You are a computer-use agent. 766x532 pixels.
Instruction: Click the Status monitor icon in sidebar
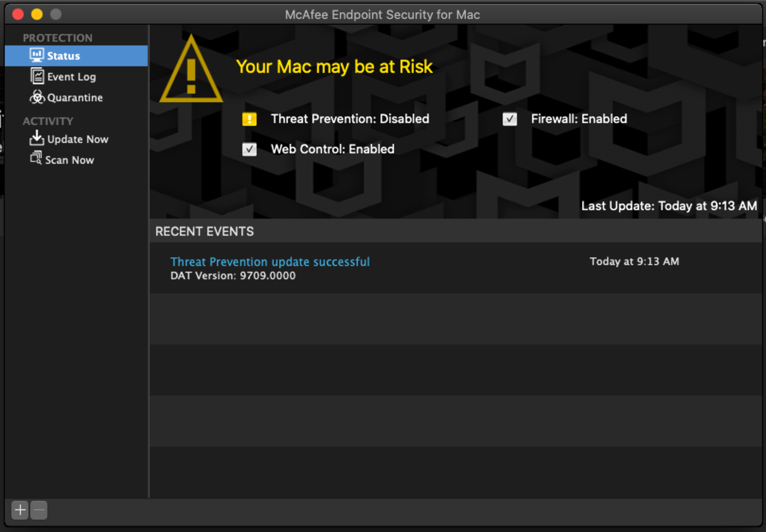click(36, 55)
